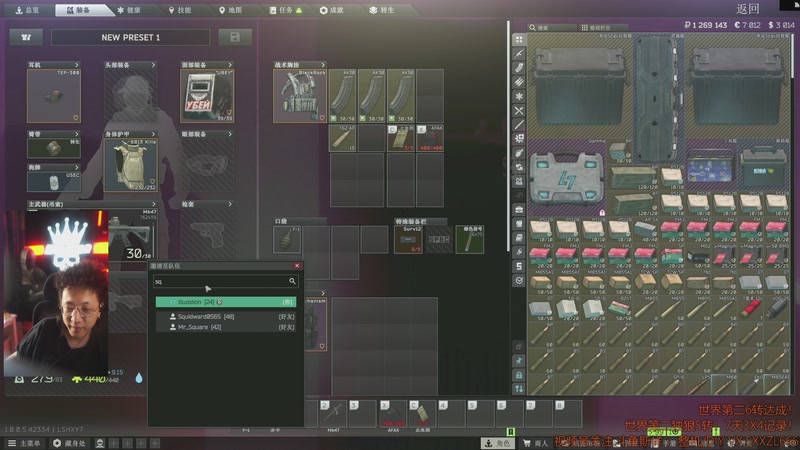Viewport: 800px width, 450px height.
Task: Toggle the magazines stash filter
Action: point(519,67)
